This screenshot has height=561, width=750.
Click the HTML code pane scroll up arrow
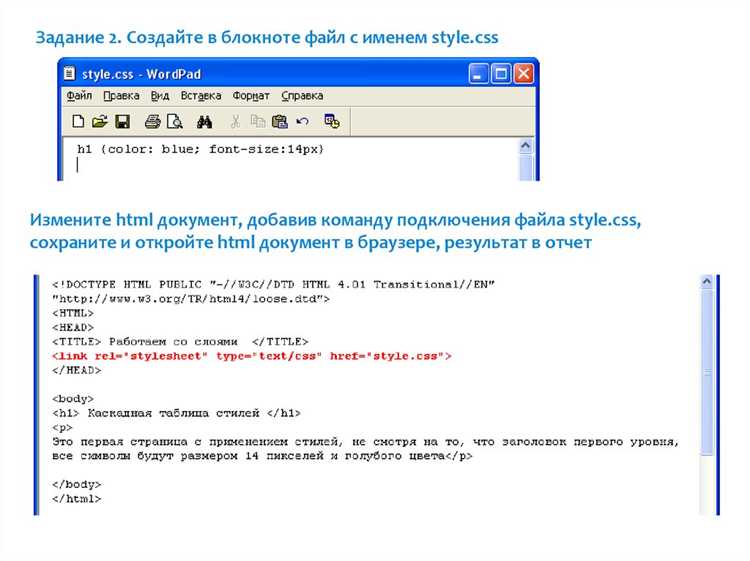tap(707, 282)
